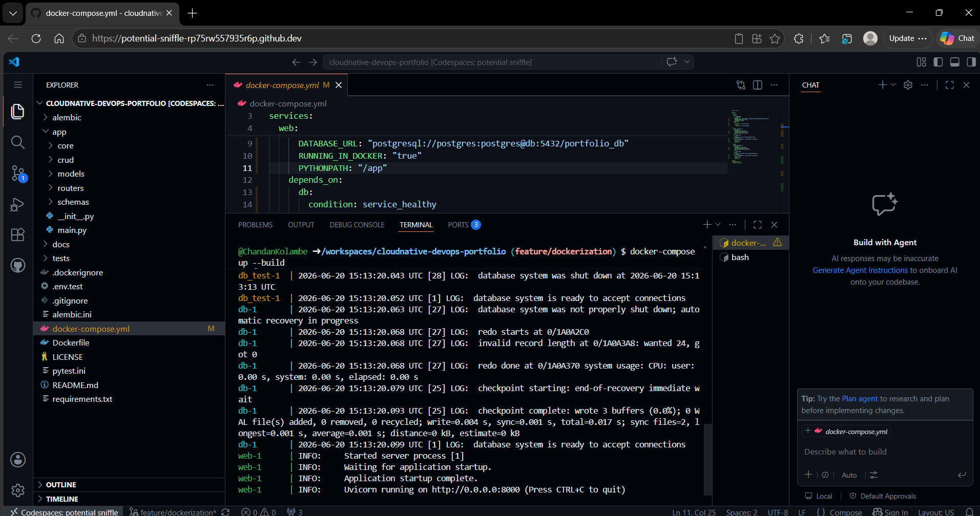Switch to the DEBUG CONSOLE tab
980x516 pixels.
[x=357, y=225]
